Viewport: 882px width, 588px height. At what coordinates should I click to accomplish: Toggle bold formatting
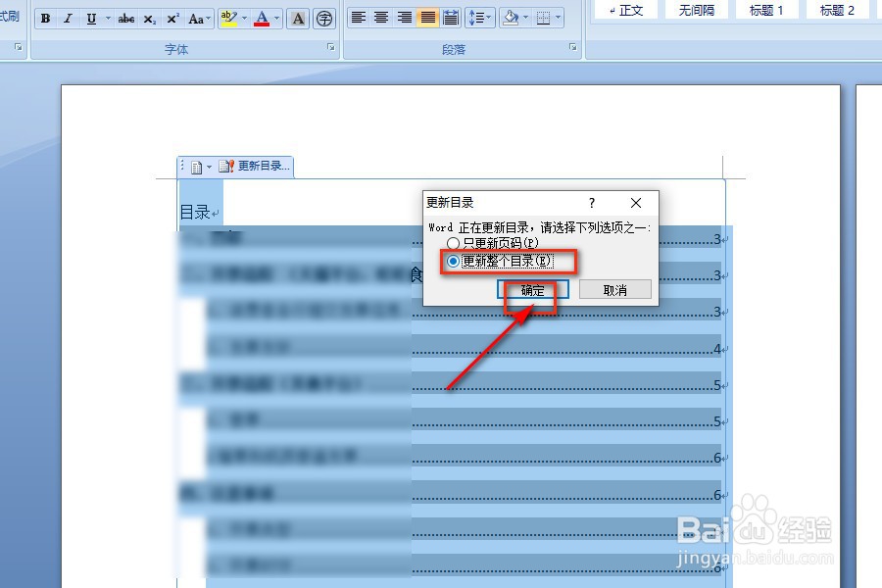(45, 19)
